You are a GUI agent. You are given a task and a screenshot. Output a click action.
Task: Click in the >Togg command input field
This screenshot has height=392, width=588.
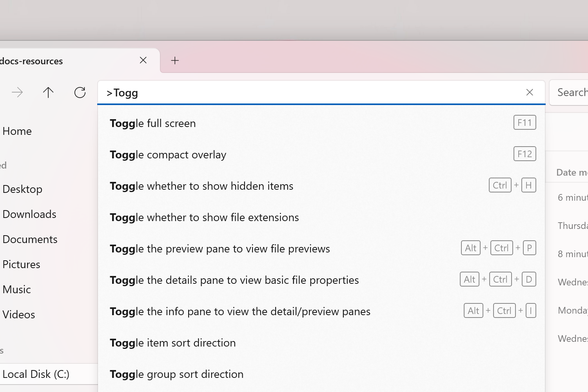click(314, 93)
